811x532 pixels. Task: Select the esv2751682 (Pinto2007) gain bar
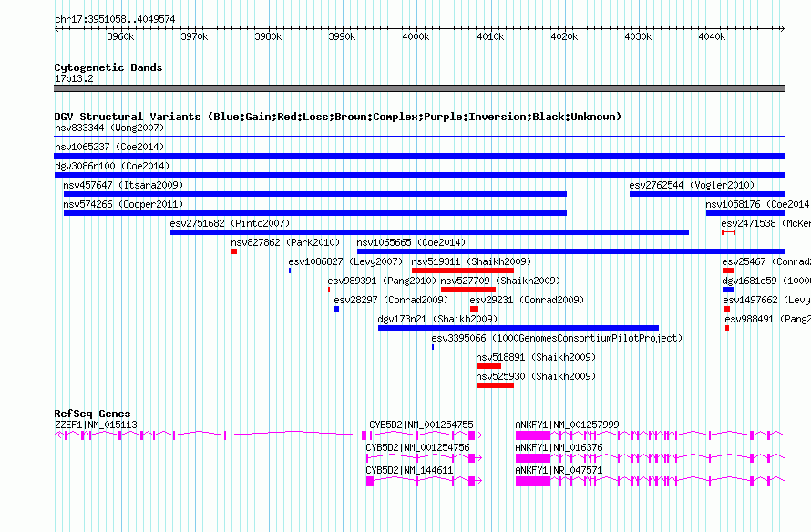[429, 232]
